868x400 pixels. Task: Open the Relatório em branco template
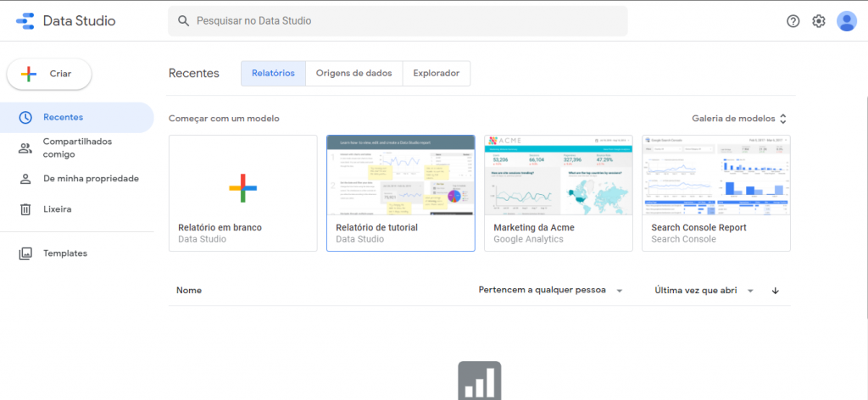(x=242, y=193)
